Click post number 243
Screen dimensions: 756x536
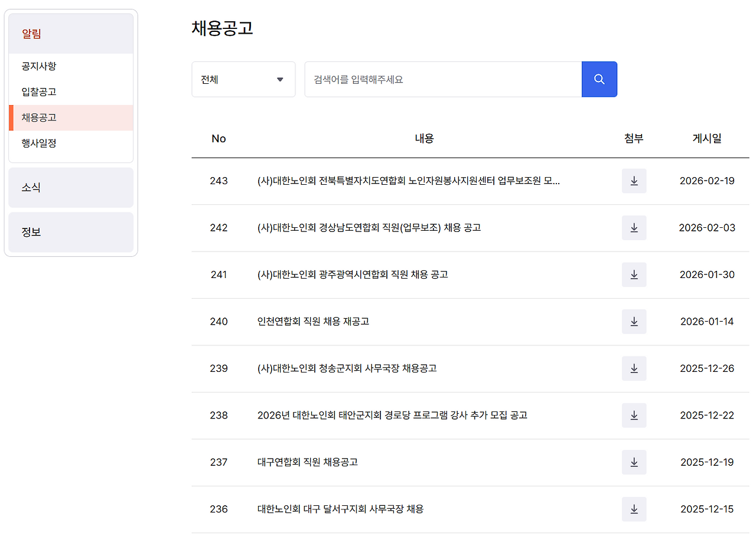pos(219,181)
